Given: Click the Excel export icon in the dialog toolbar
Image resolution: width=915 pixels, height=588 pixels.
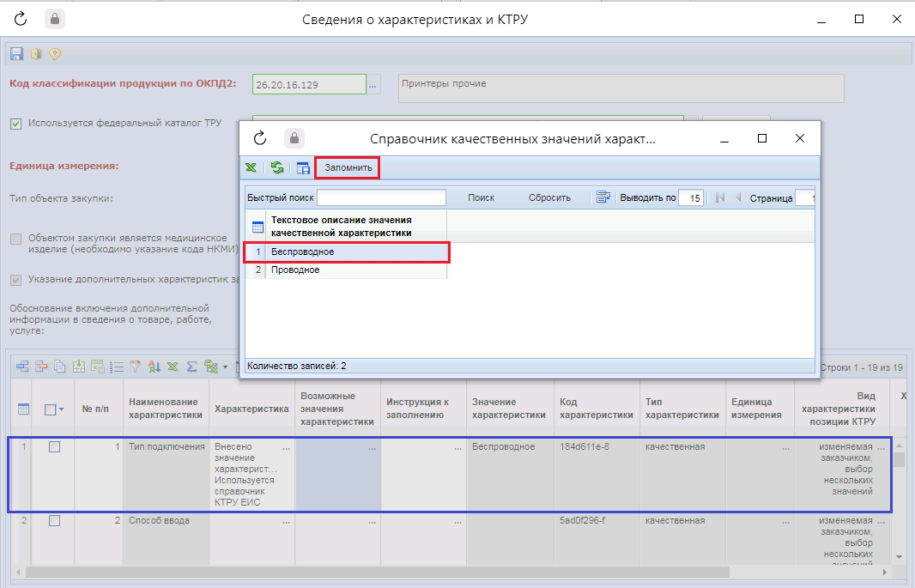Looking at the screenshot, I should click(x=251, y=168).
